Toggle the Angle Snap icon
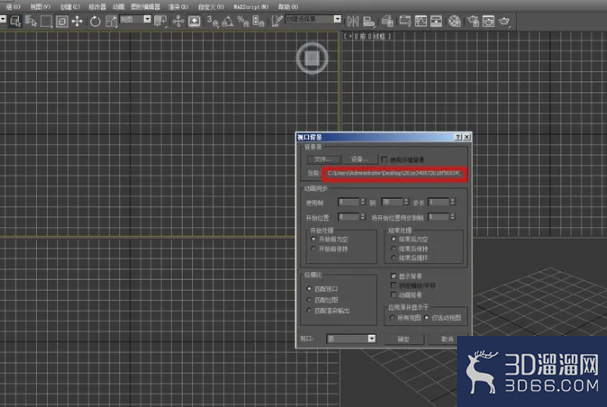Screen dimensions: 607x407 point(228,21)
